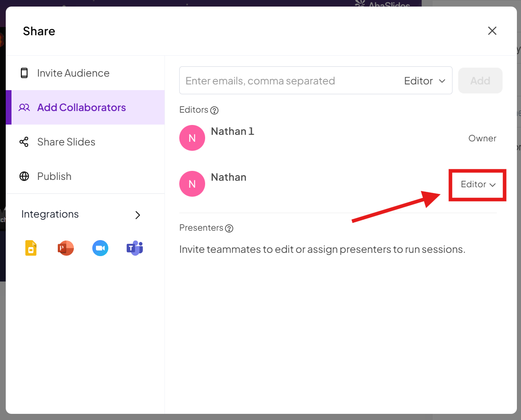Change Nathan's role via Editor dropdown
521x420 pixels.
478,184
